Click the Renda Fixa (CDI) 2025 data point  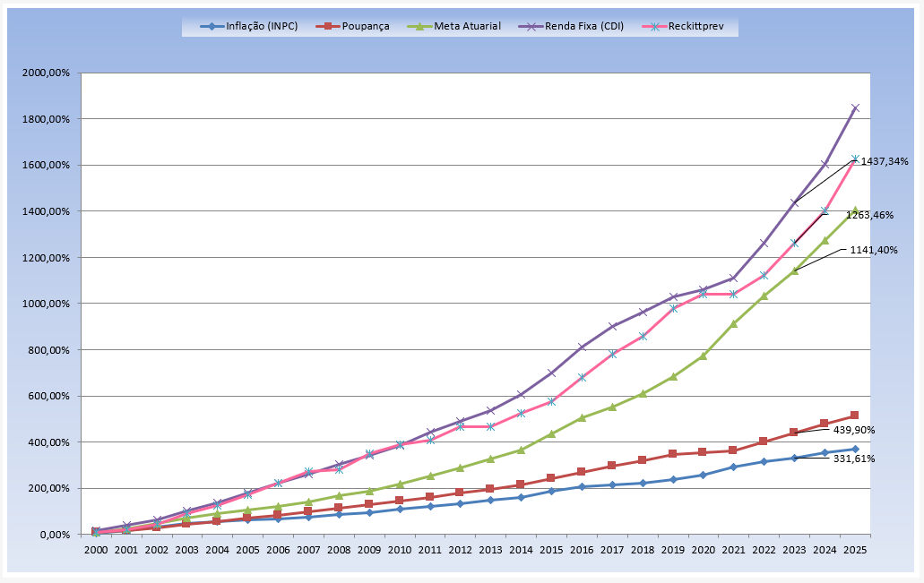click(x=855, y=108)
